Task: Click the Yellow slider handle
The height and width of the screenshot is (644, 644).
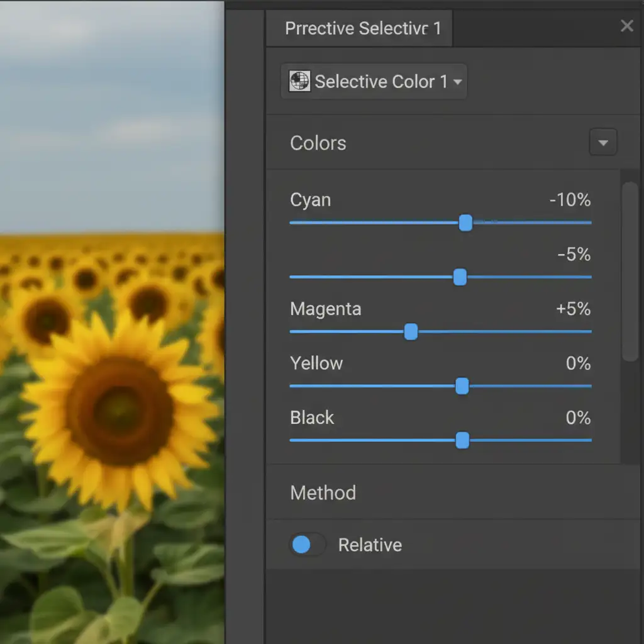Action: pyautogui.click(x=462, y=386)
